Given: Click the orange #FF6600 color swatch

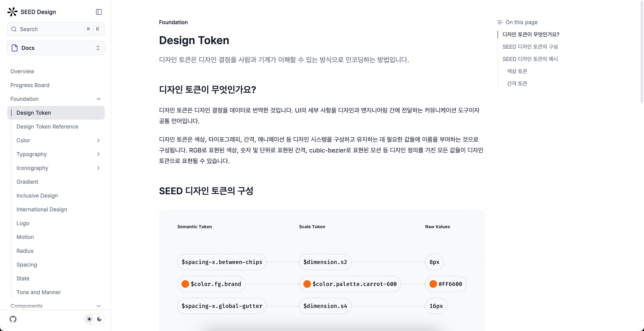Looking at the screenshot, I should tap(434, 284).
